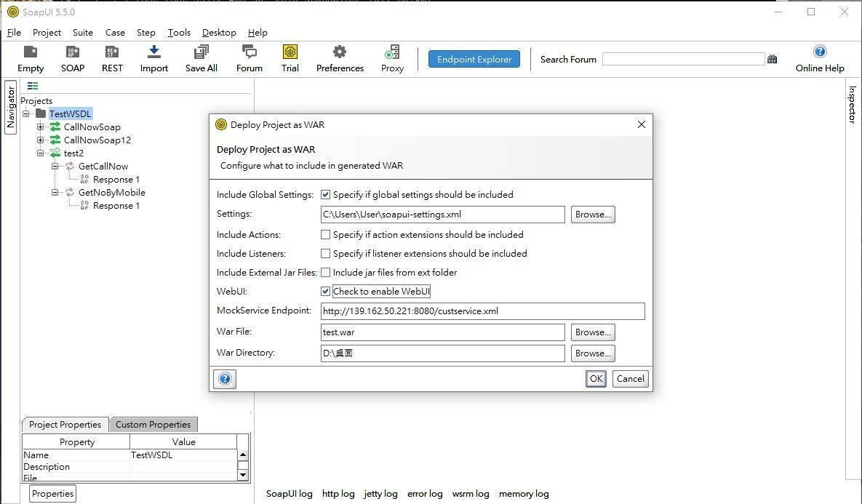Toggle the Include Global Settings checkbox

click(x=325, y=195)
